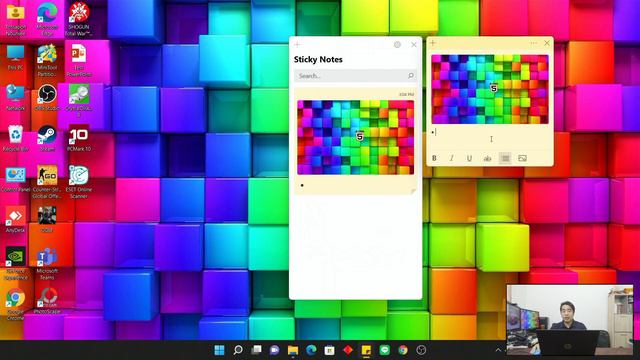Toggle the bullet list button in note
This screenshot has height=360, width=640.
click(505, 158)
